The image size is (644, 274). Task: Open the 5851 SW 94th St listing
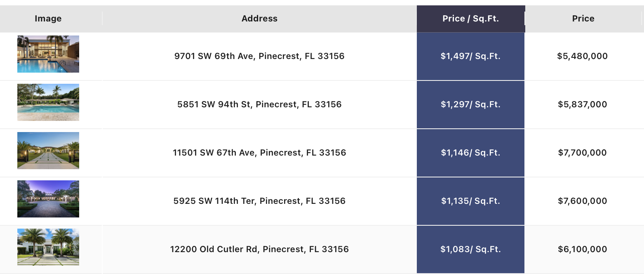coord(260,104)
